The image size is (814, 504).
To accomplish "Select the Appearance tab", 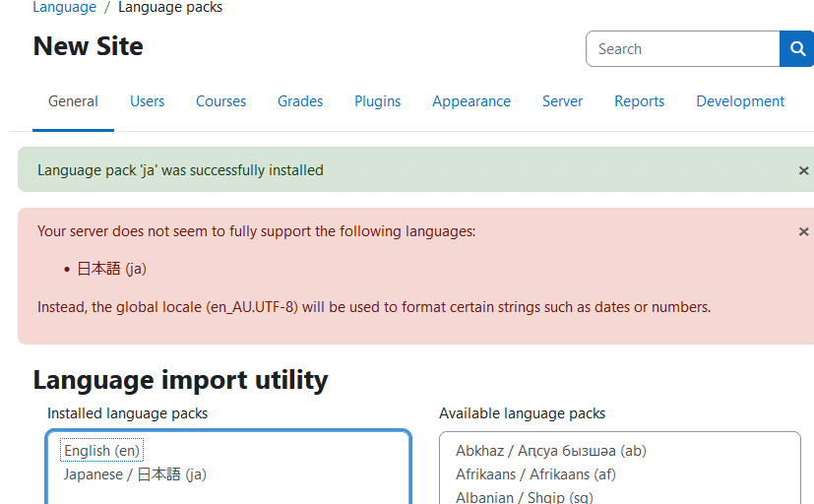I will 471,101.
